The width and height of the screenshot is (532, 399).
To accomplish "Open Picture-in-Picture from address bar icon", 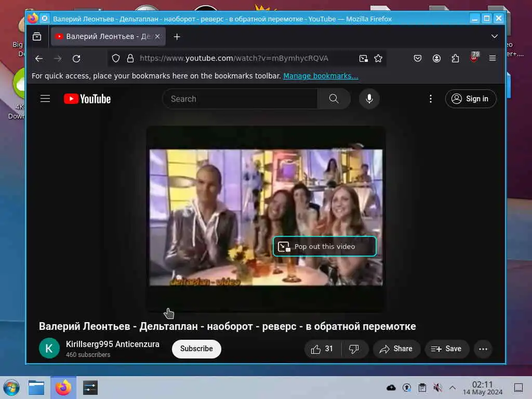I will click(363, 58).
